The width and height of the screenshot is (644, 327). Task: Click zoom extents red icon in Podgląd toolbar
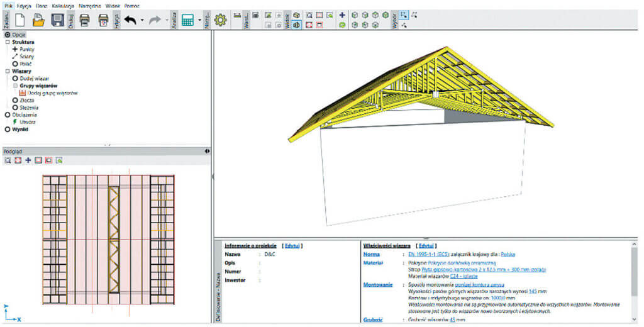pos(18,160)
